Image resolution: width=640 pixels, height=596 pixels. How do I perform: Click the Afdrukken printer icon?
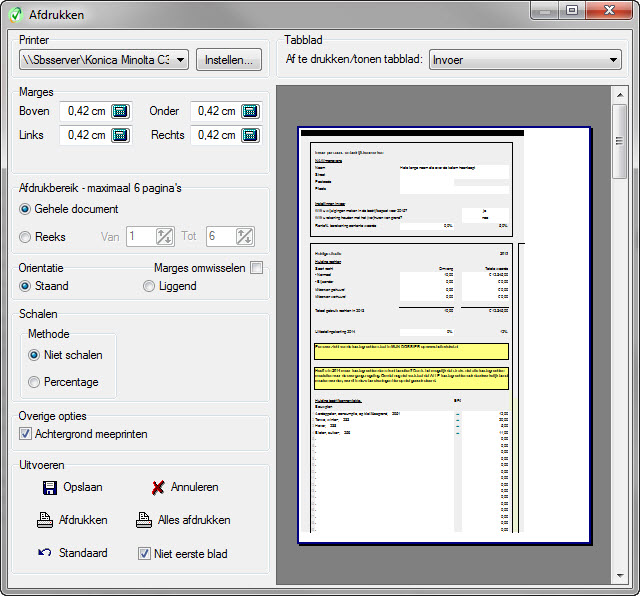pyautogui.click(x=45, y=520)
